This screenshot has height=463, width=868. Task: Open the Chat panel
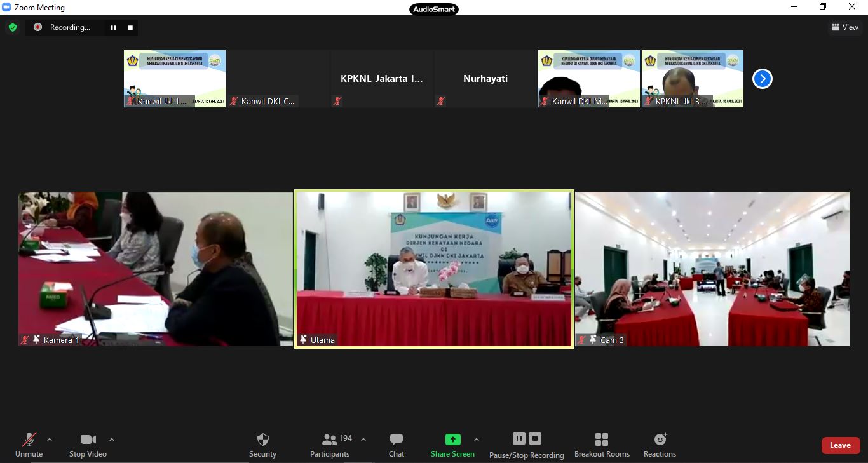point(397,445)
